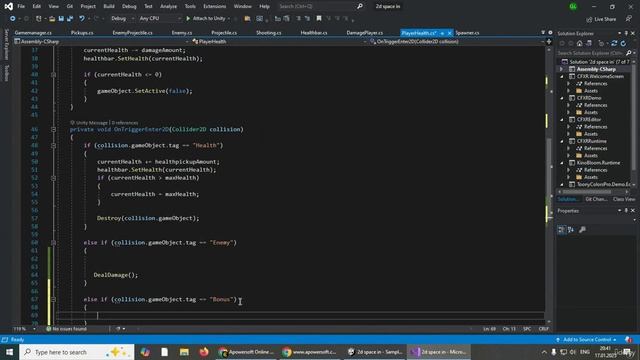Collapse the currentHealth <= 0 if-block outline

[53, 75]
